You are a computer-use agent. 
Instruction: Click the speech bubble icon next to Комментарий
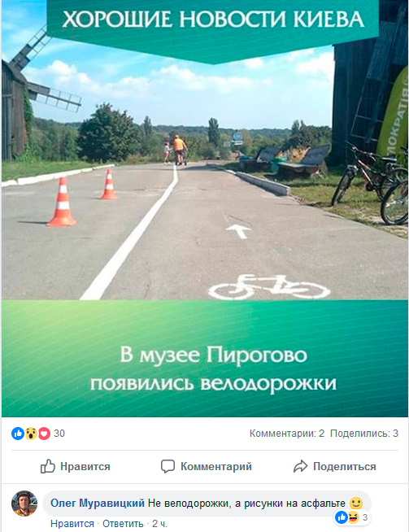pos(168,467)
